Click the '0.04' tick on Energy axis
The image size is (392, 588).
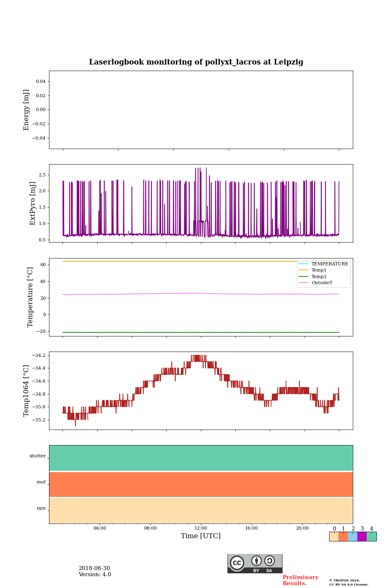tap(40, 81)
